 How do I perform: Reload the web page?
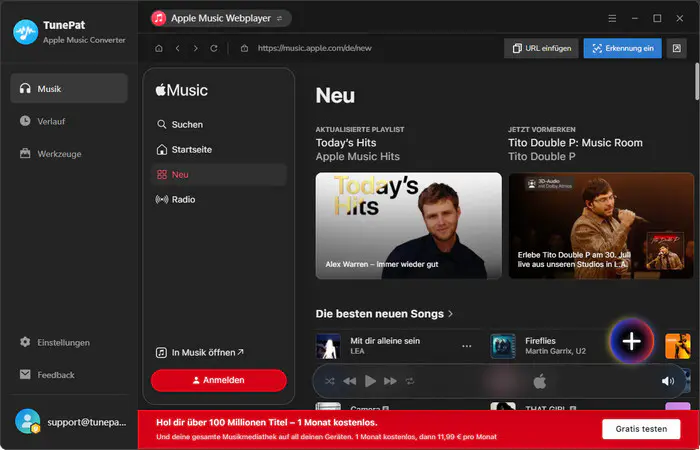point(214,48)
